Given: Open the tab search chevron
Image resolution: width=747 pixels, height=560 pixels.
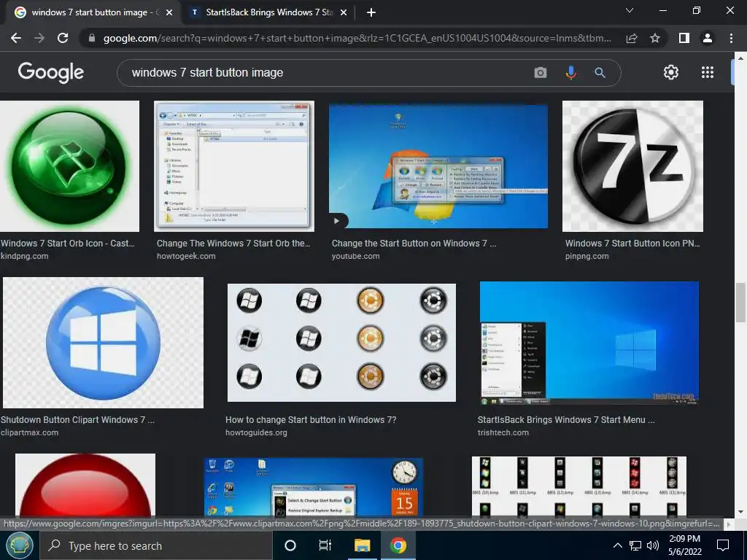Looking at the screenshot, I should point(630,10).
